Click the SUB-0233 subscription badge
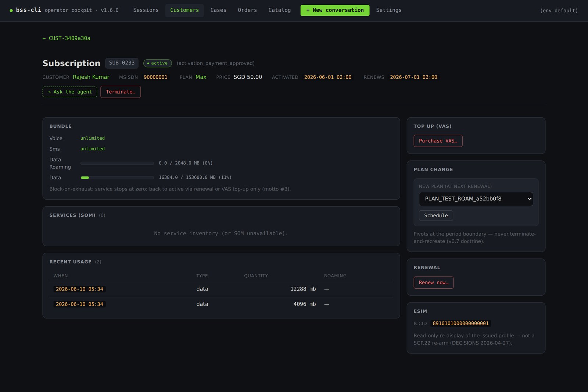This screenshot has width=588, height=392. (122, 63)
